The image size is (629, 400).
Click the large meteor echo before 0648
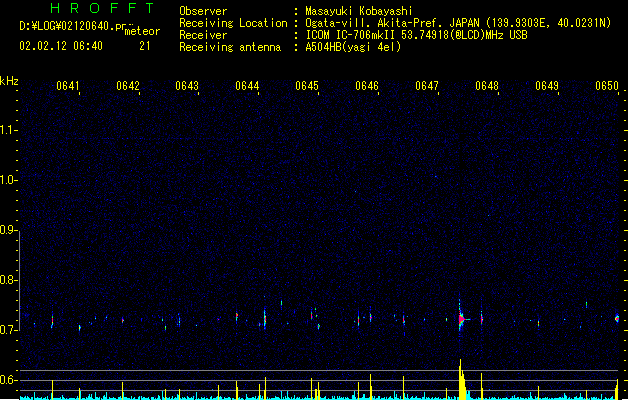[x=461, y=319]
